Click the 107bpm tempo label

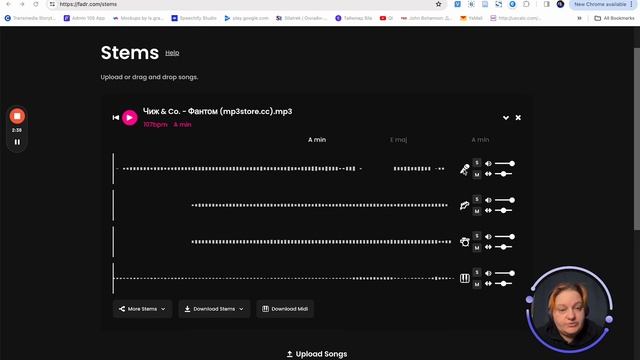point(155,124)
